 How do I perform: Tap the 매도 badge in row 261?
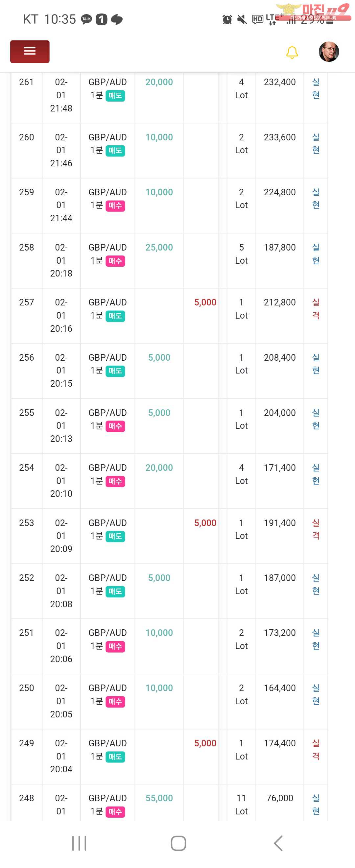point(115,96)
